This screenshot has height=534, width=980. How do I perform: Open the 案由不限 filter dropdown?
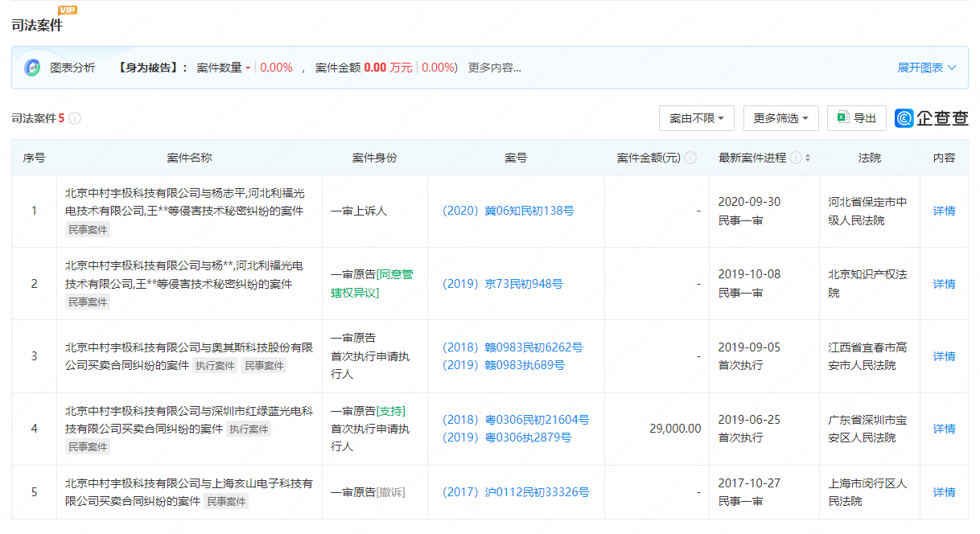[696, 118]
